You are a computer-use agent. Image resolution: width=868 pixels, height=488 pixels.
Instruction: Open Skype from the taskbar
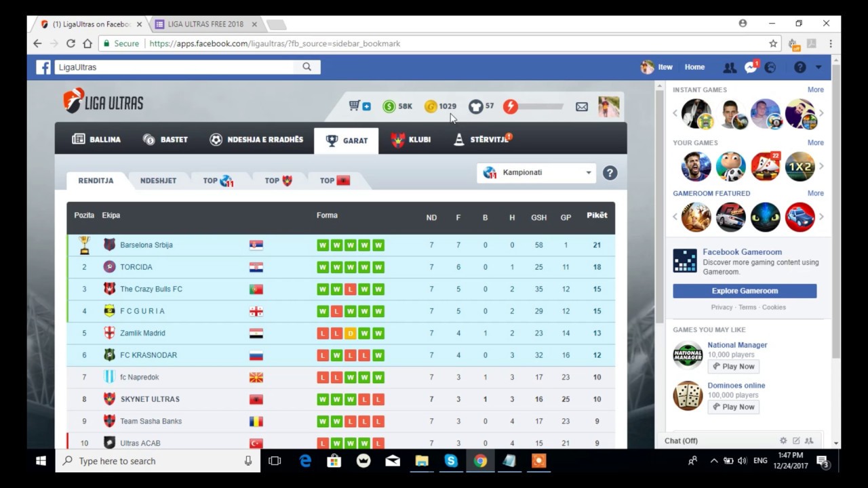[451, 461]
